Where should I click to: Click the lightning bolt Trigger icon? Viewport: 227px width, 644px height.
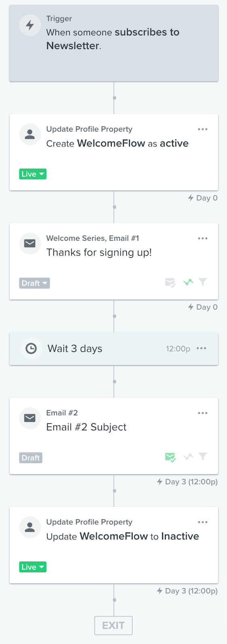tap(30, 25)
